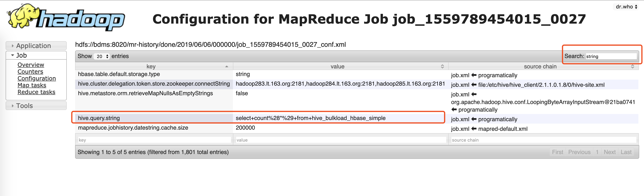Open the Reduce tasks link
644x196 pixels.
36,92
